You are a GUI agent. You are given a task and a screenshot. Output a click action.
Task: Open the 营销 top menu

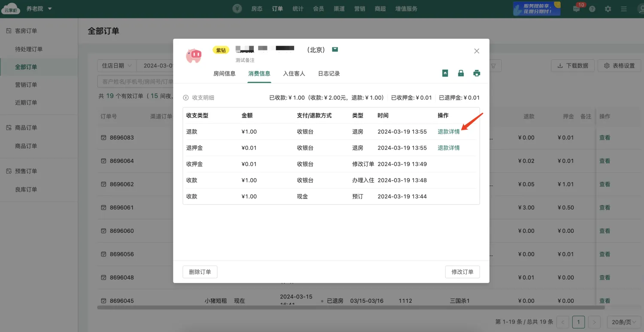click(360, 9)
